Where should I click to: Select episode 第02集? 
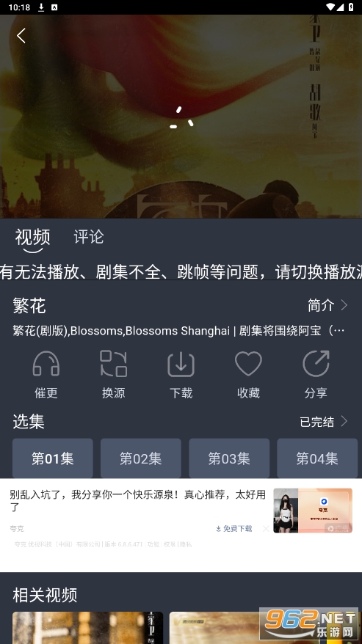tap(141, 458)
